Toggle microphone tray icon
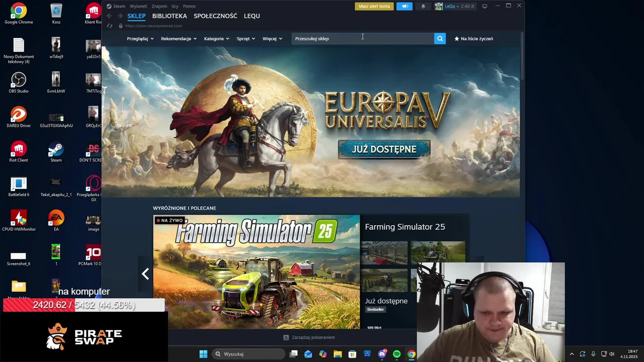This screenshot has height=362, width=644. 593,354
